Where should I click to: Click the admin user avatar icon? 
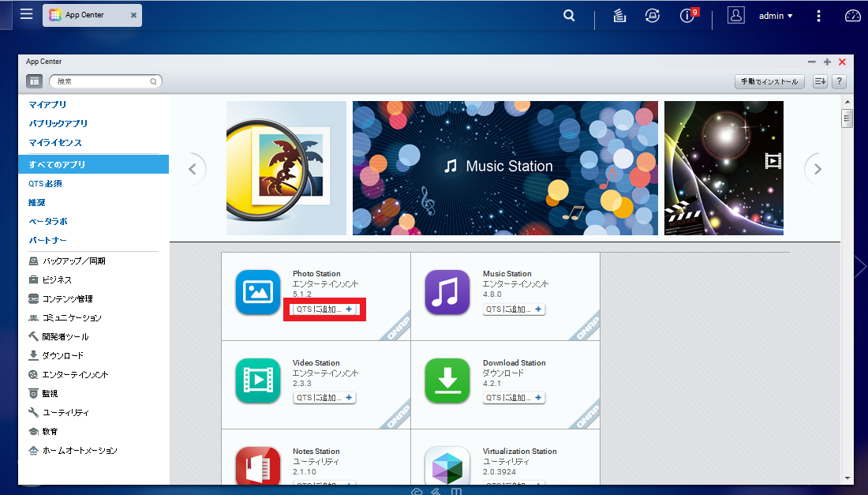(x=735, y=15)
